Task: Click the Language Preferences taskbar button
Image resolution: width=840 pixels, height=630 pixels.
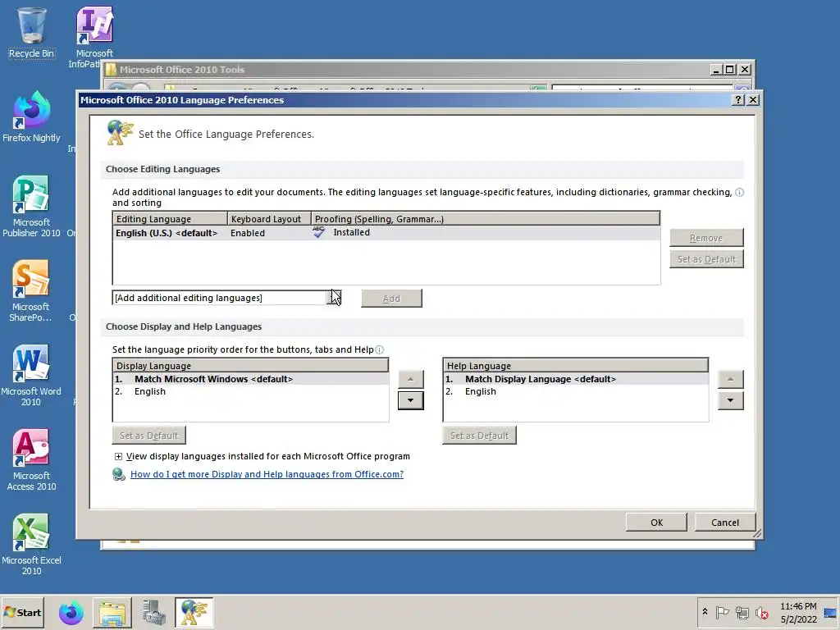Action: [194, 613]
